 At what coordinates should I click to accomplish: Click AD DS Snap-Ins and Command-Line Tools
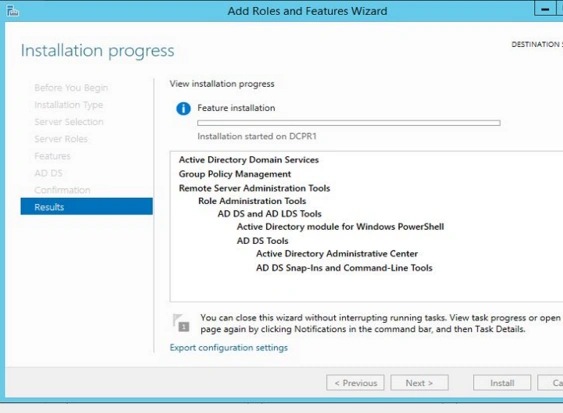[x=344, y=268]
